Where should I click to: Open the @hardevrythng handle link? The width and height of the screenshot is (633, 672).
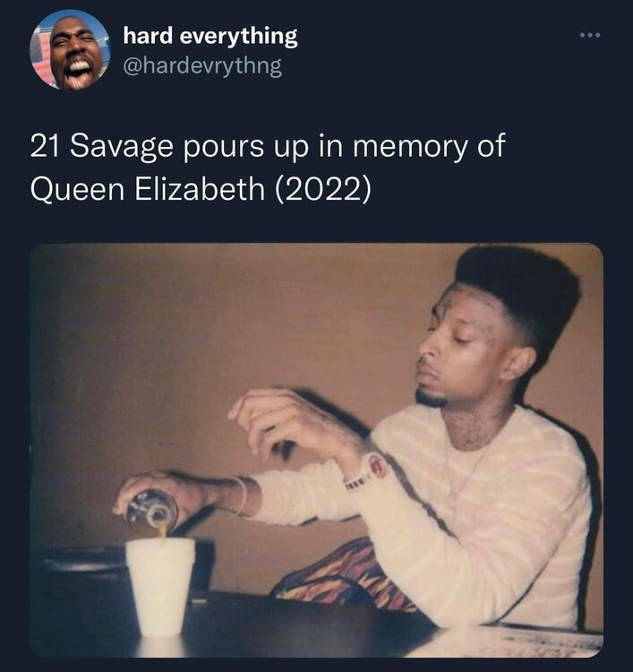pyautogui.click(x=202, y=66)
